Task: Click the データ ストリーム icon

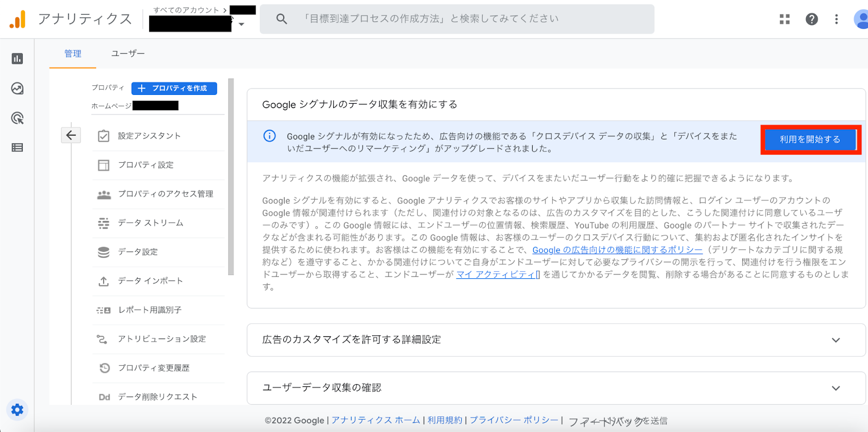Action: click(104, 223)
